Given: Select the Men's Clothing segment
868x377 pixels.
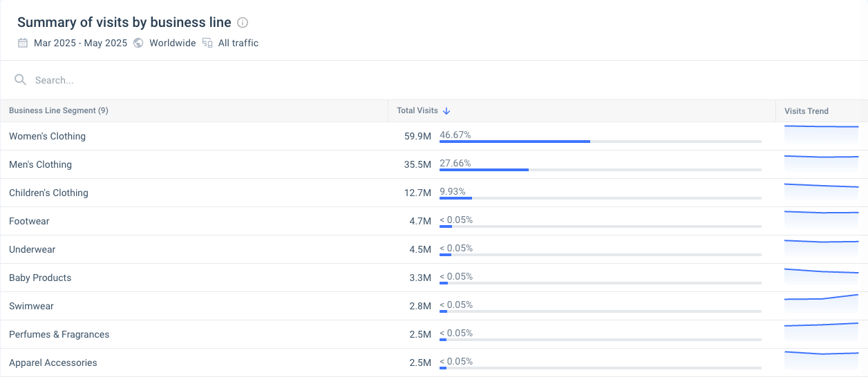Looking at the screenshot, I should click(x=40, y=164).
